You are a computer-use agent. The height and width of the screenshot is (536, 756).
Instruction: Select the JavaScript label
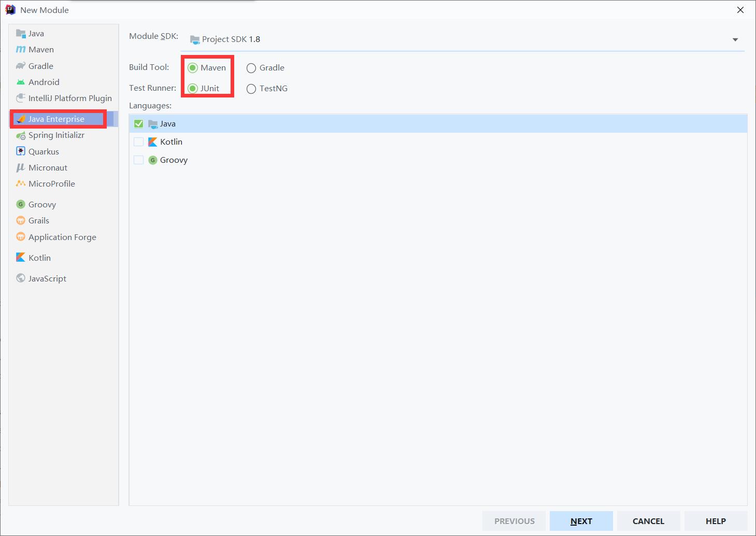(47, 278)
